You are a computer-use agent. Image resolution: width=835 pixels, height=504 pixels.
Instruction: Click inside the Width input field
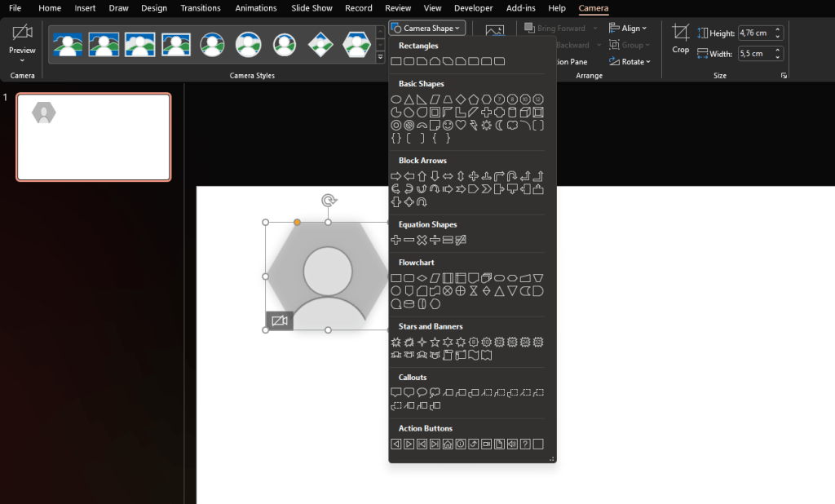754,54
